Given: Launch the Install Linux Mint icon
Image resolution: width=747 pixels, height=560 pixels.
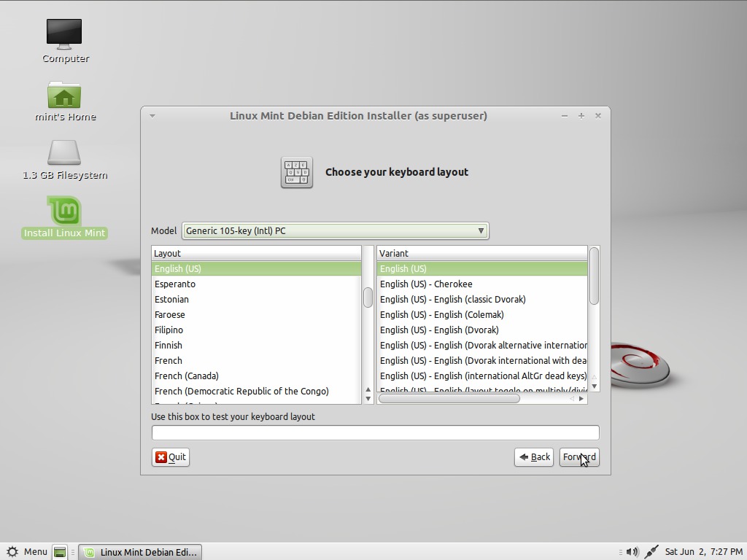Looking at the screenshot, I should coord(64,210).
